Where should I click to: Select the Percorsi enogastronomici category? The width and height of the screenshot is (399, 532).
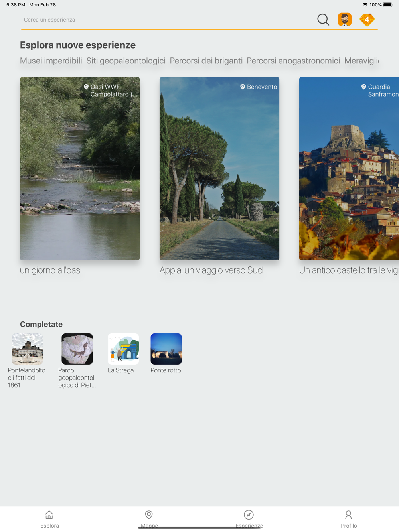tap(293, 61)
